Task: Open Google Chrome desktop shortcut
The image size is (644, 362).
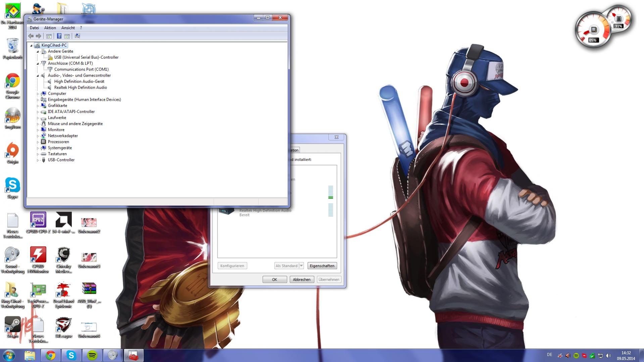Action: tap(12, 86)
